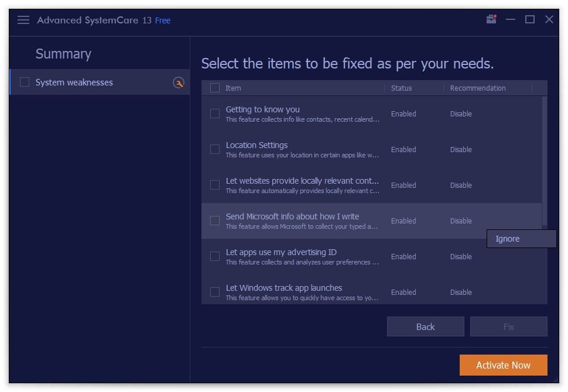Image resolution: width=568 pixels, height=392 pixels.
Task: Minimize the Advanced SystemCare window
Action: click(511, 19)
